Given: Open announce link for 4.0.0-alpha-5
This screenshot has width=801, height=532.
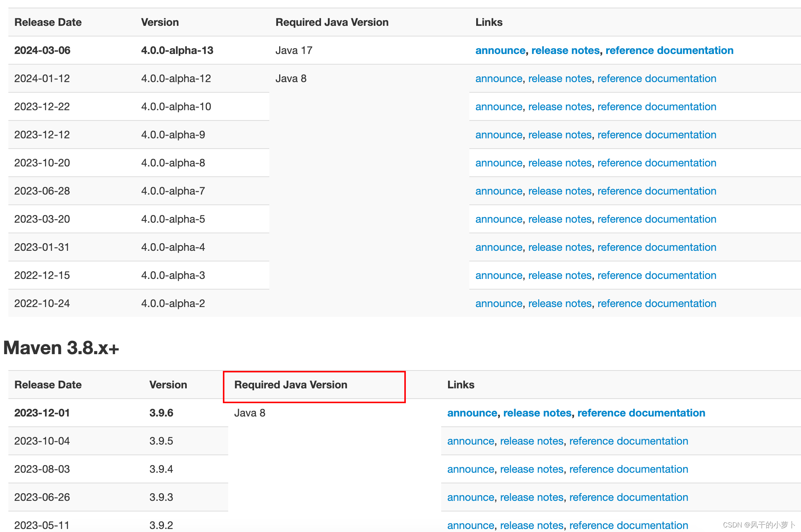Looking at the screenshot, I should point(499,219).
